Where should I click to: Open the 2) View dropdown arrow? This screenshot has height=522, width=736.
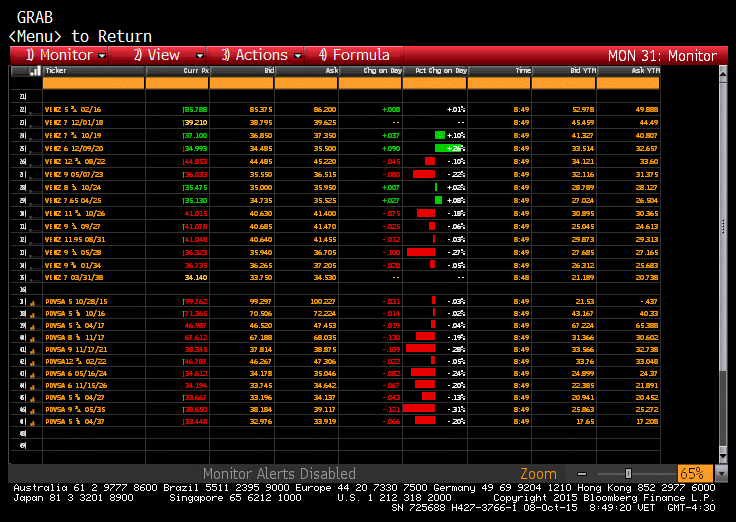click(x=200, y=56)
